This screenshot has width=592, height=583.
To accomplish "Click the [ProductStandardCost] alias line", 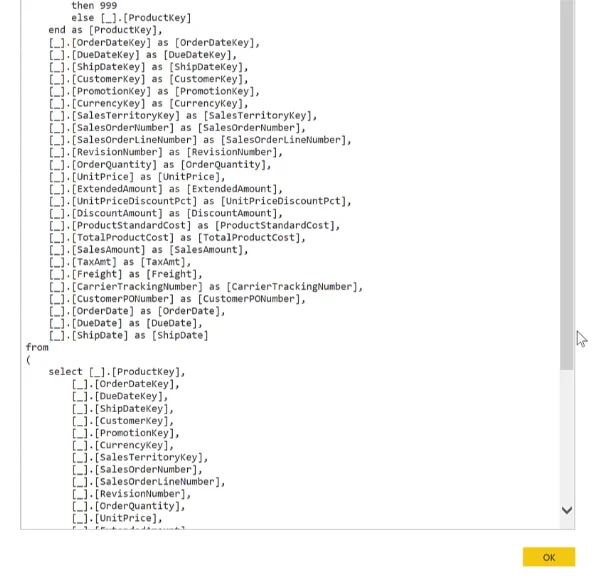I will (x=194, y=225).
